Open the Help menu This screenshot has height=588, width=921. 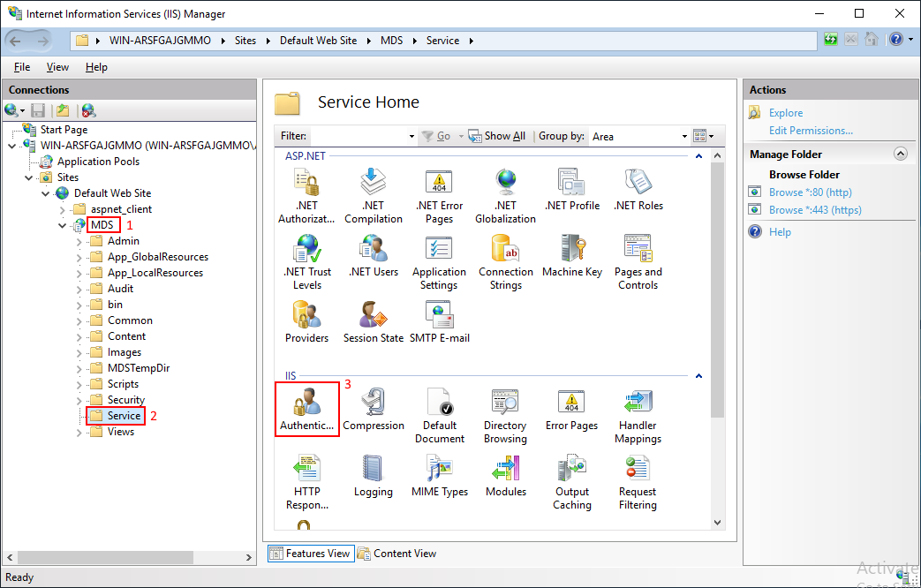(96, 67)
